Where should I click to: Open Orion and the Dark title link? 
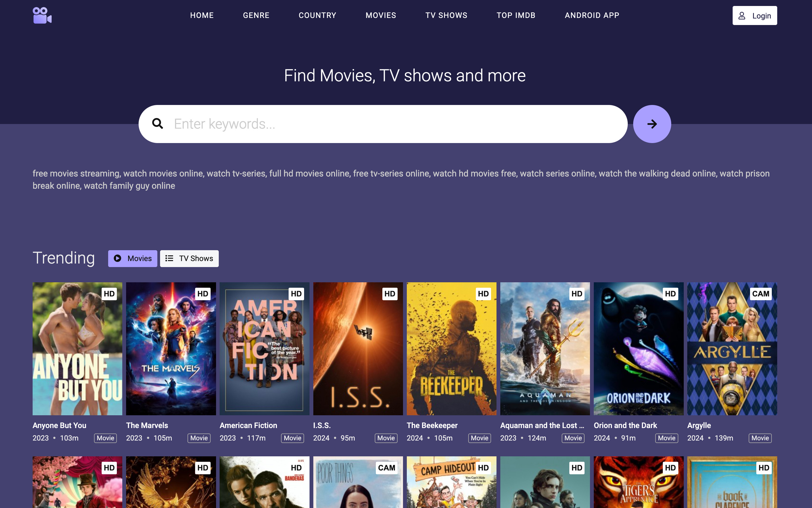pyautogui.click(x=625, y=425)
